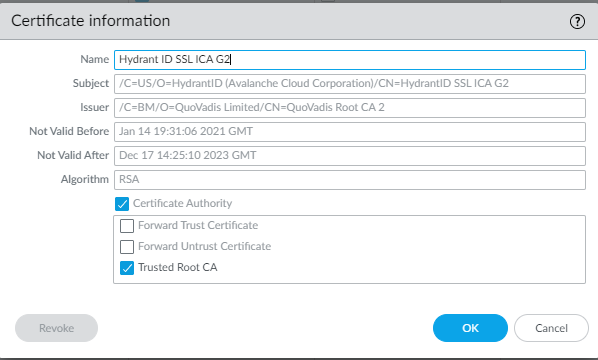This screenshot has width=598, height=360.
Task: Click the 'Certificate Authority' label text
Action: point(182,203)
